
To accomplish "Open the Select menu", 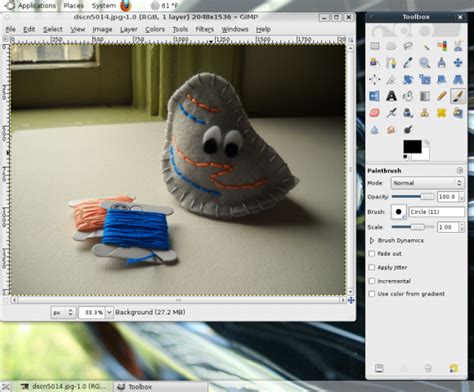I will point(53,29).
